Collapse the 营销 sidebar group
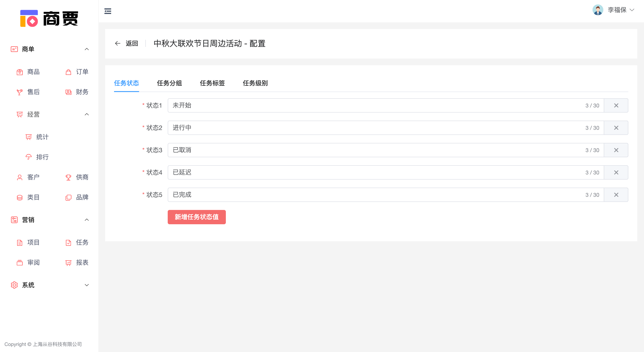Viewport: 644px width, 352px height. 87,220
